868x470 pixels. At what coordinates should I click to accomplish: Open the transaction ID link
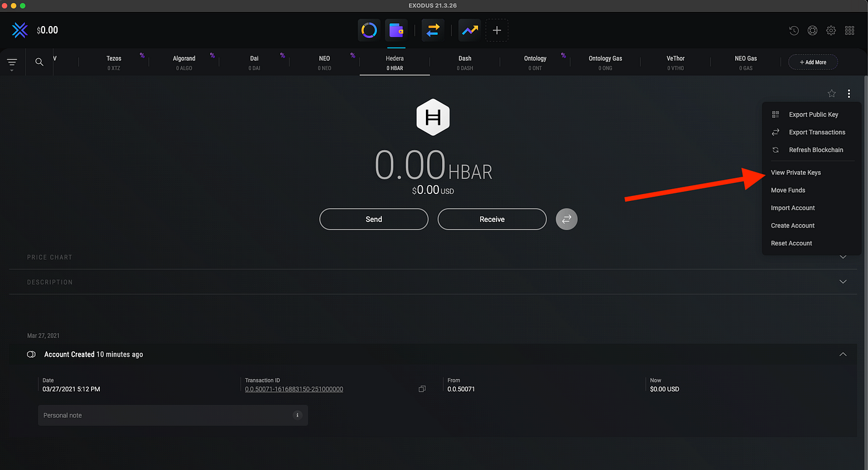coord(294,389)
